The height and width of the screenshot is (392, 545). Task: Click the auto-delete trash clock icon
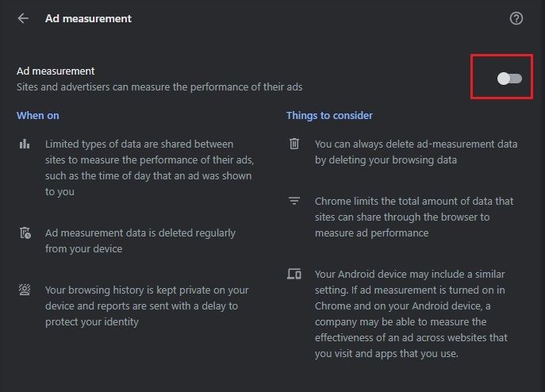(25, 233)
